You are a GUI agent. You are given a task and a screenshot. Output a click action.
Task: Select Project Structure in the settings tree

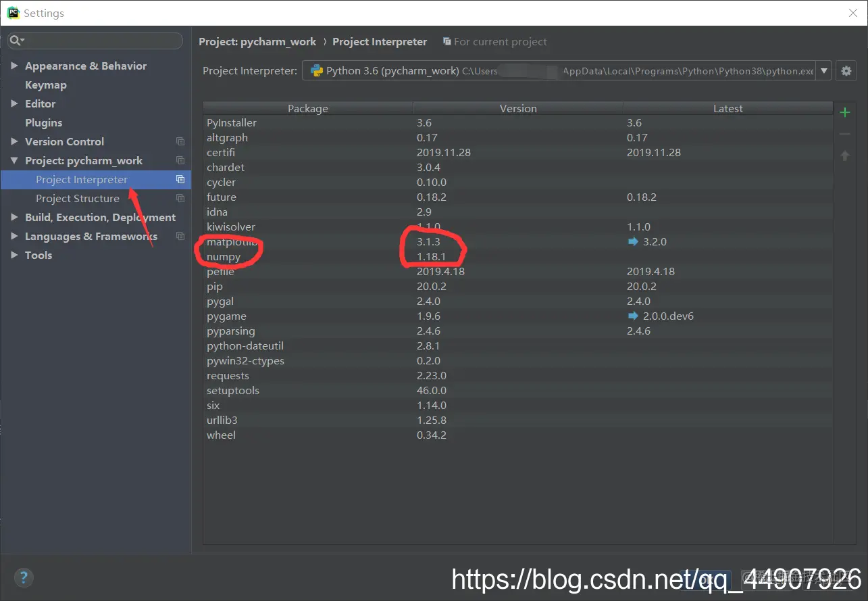[78, 198]
